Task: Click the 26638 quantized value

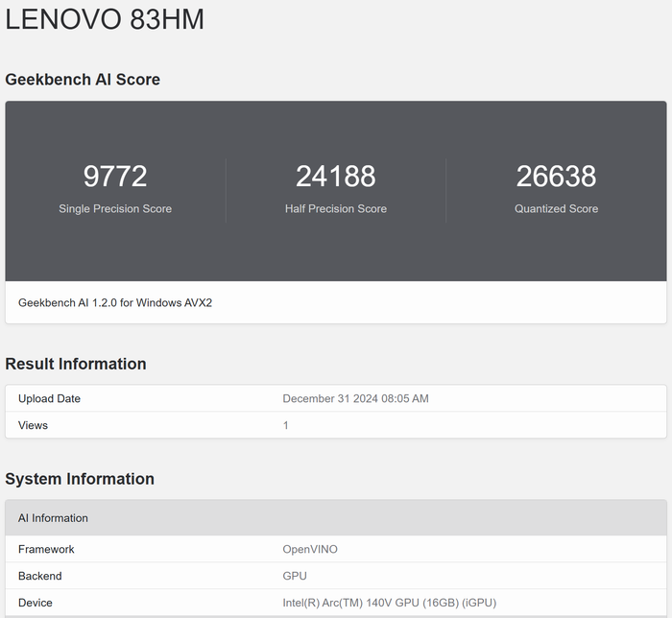Action: point(556,176)
